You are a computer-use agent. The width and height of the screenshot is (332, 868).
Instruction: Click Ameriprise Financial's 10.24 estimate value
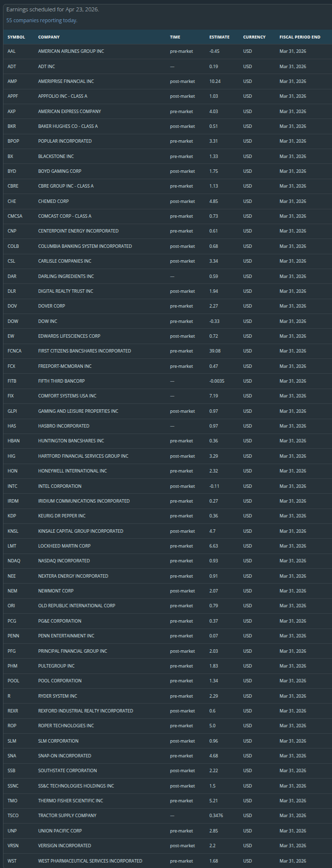[x=215, y=81]
